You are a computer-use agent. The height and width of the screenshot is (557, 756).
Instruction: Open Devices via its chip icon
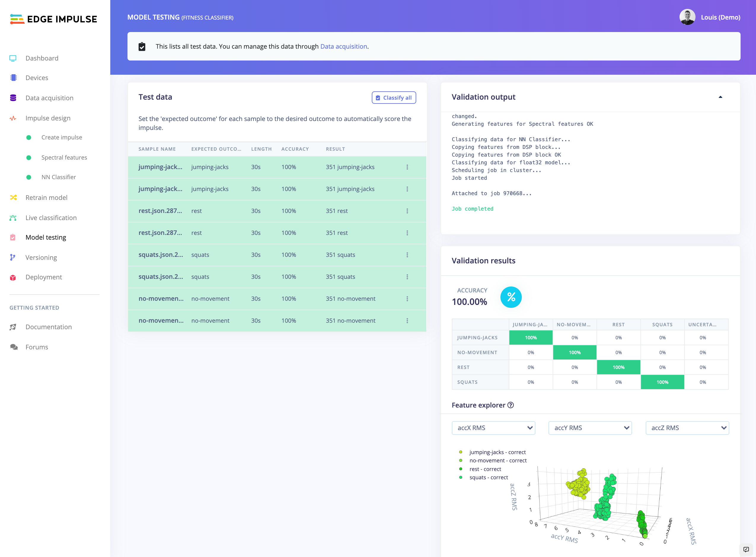(x=13, y=78)
